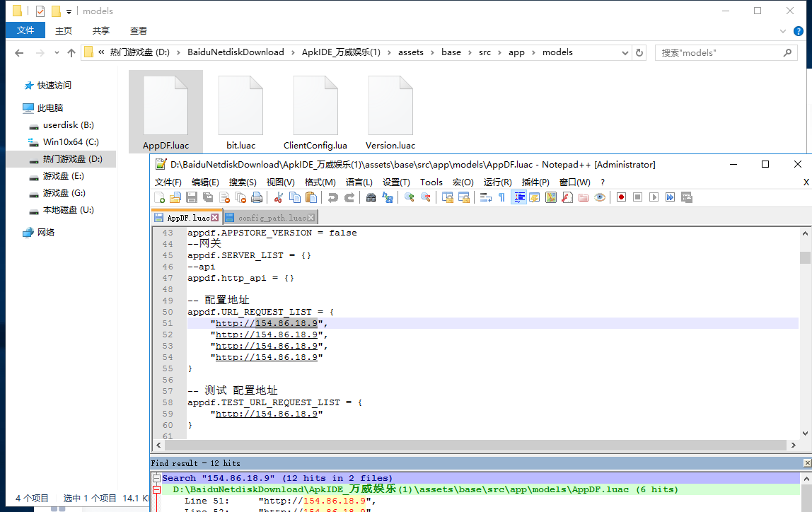Switch to config_path.luac tab
812x512 pixels.
[270, 218]
